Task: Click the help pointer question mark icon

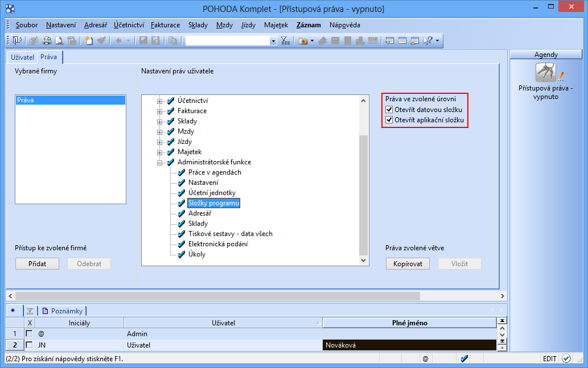Action: [427, 40]
